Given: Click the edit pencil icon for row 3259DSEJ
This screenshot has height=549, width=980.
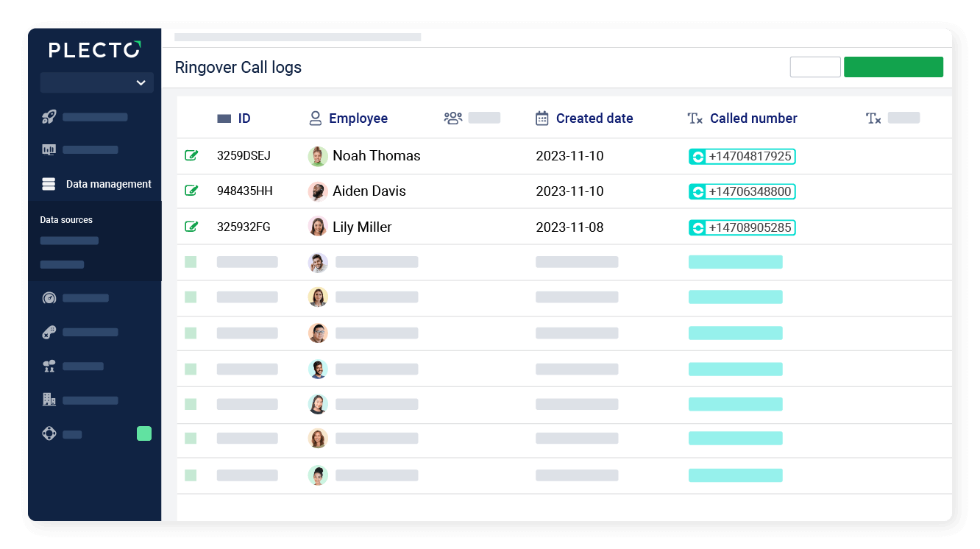Looking at the screenshot, I should [x=192, y=155].
